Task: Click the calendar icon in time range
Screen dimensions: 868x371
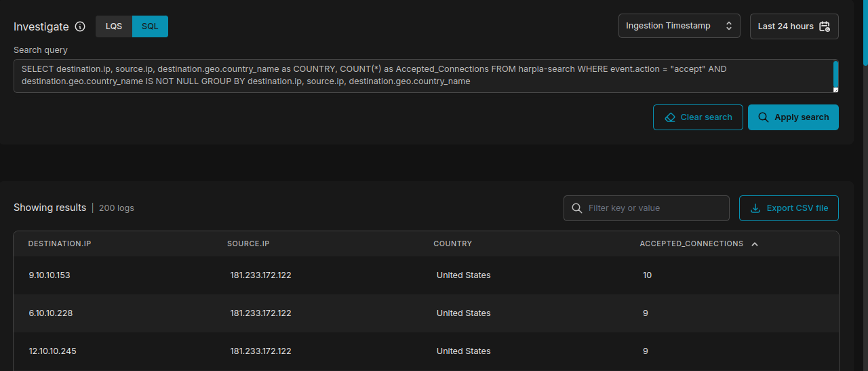Action: click(825, 26)
